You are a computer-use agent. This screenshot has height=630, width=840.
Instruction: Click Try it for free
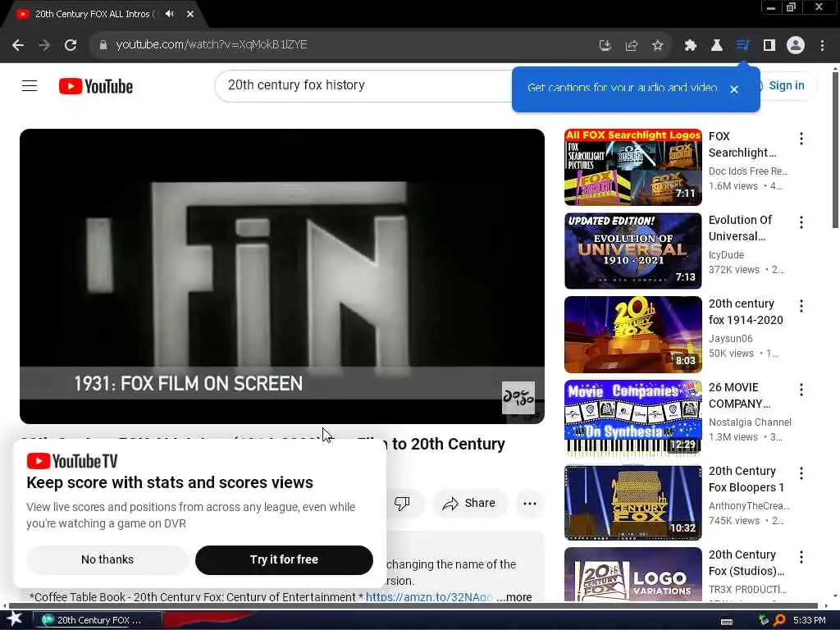(284, 559)
